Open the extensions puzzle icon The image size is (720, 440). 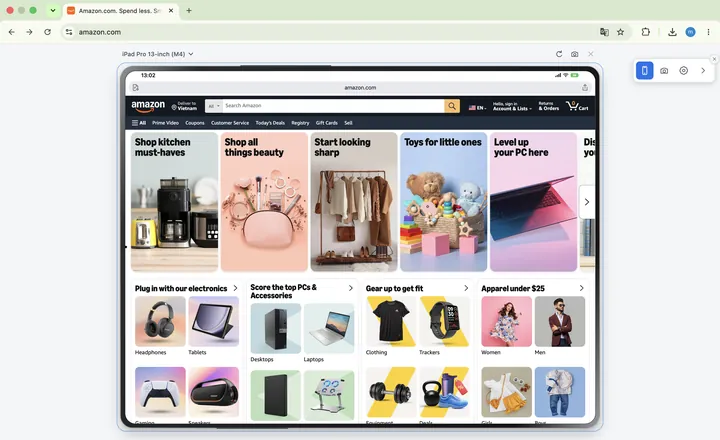(646, 32)
